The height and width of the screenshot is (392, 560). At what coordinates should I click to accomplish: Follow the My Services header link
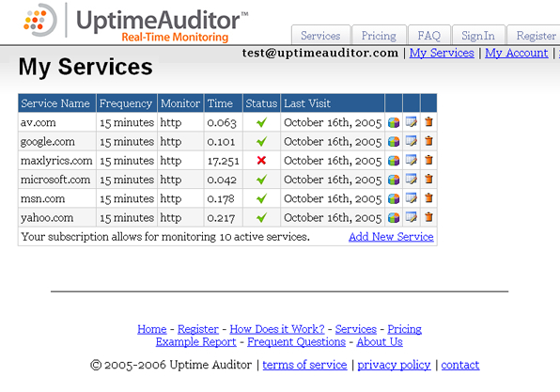[442, 53]
